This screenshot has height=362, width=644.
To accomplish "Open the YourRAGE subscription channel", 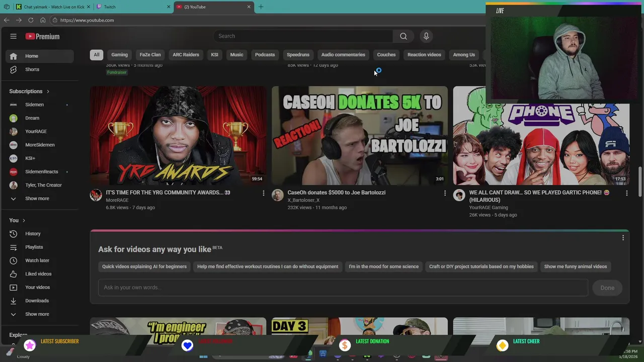I will [40, 131].
